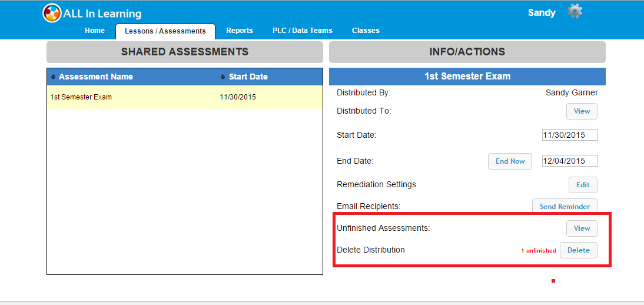Open the Reports tab
The height and width of the screenshot is (305, 644).
[x=240, y=31]
